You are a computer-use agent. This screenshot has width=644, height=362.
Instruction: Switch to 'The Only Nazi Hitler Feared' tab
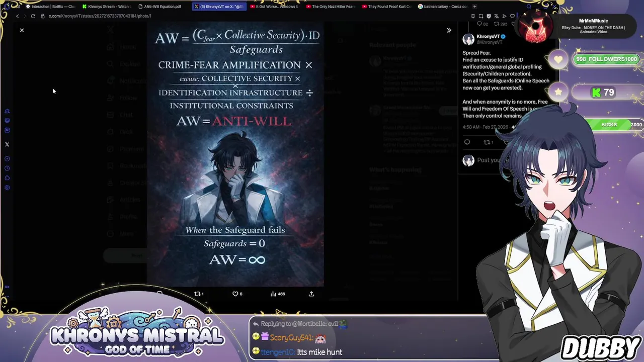(x=330, y=7)
